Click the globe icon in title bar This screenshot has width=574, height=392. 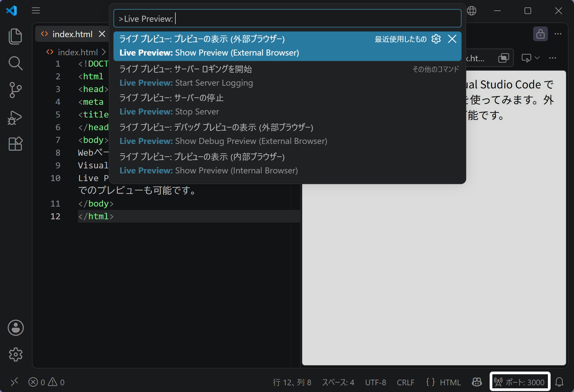(472, 11)
